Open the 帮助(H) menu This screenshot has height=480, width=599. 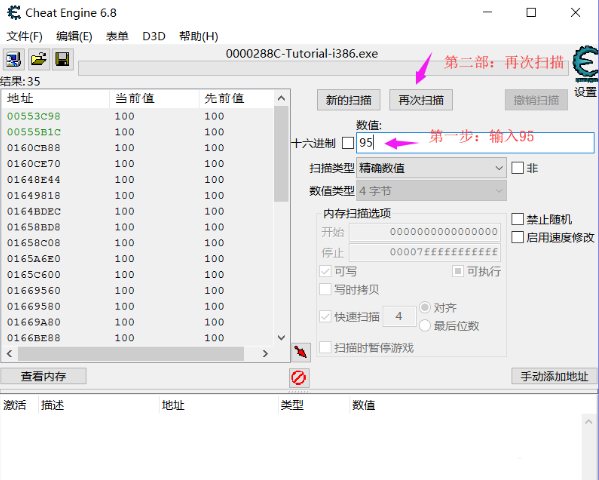(x=199, y=36)
